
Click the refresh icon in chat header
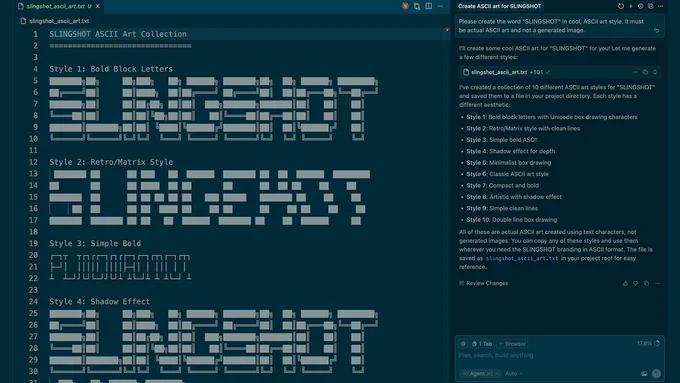click(x=621, y=6)
